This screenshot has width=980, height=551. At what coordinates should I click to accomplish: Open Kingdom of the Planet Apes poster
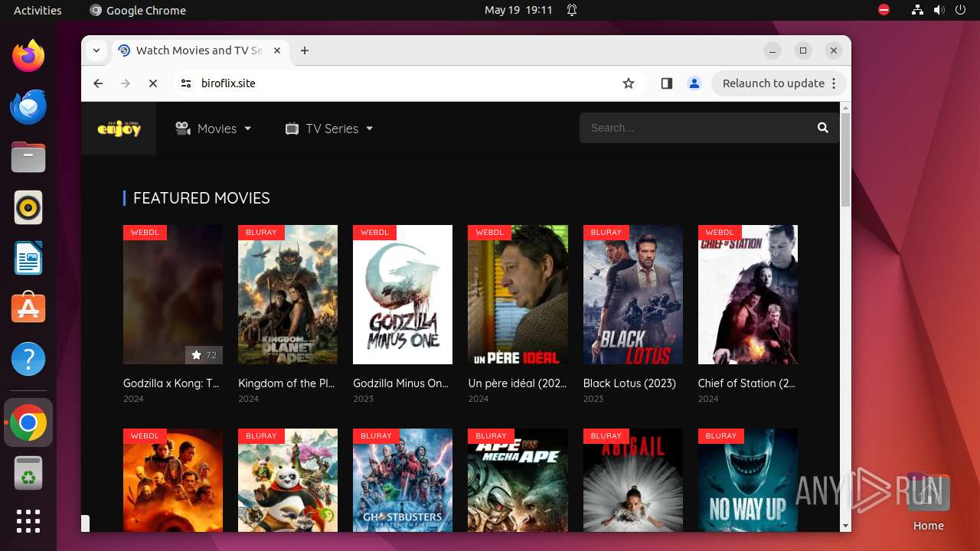click(x=288, y=295)
